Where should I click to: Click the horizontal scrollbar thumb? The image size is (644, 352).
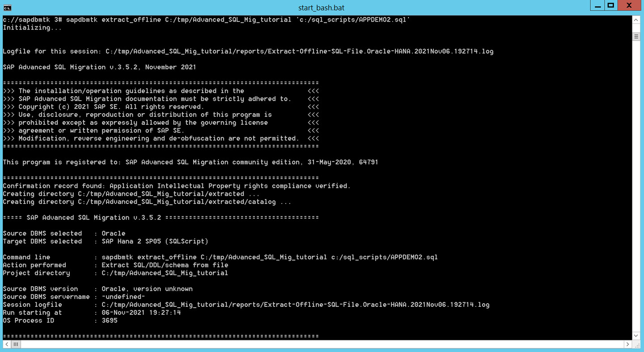click(x=16, y=344)
